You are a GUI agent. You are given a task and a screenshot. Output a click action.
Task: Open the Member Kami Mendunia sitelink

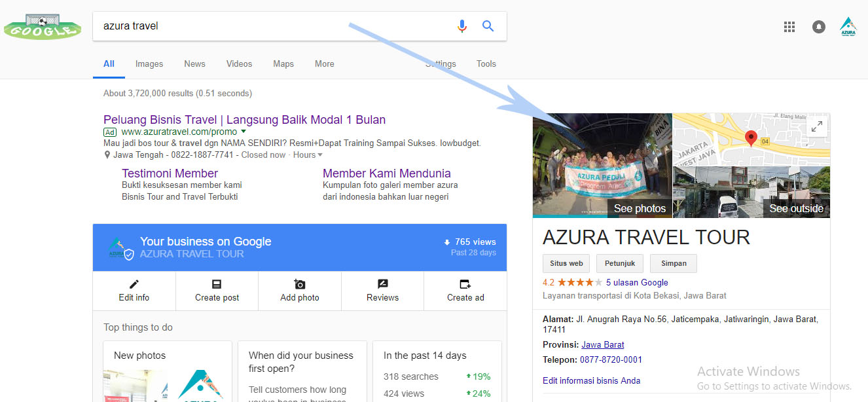coord(387,174)
